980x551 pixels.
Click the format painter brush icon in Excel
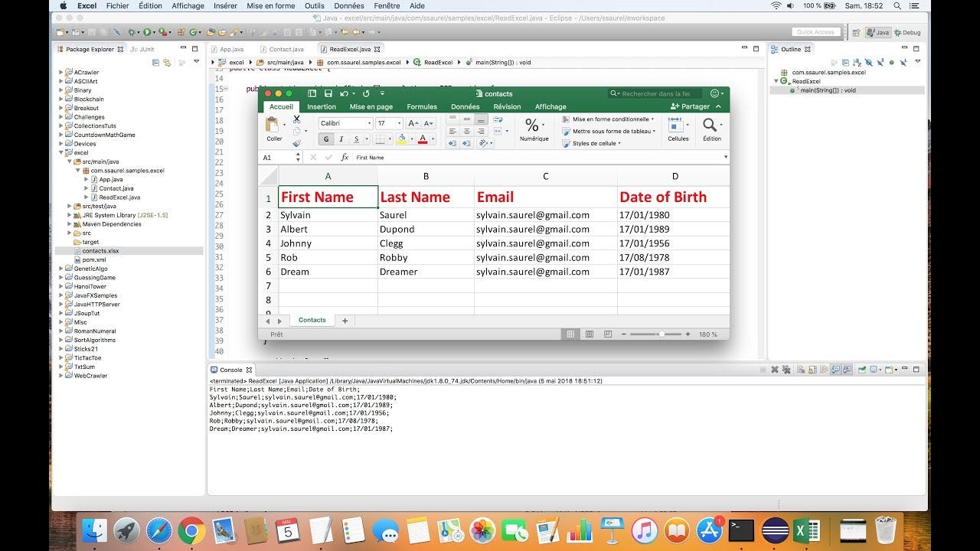pos(296,143)
